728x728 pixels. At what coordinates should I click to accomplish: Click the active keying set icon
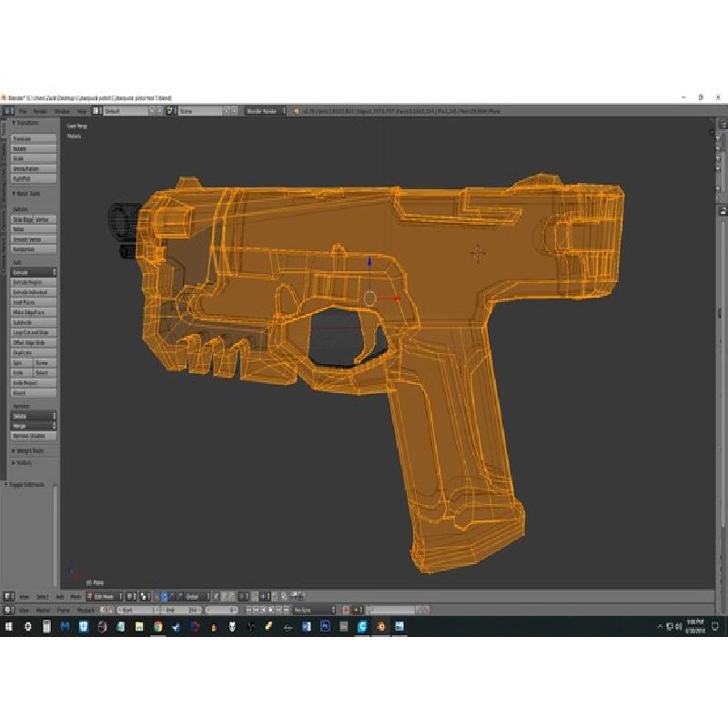pos(357,610)
